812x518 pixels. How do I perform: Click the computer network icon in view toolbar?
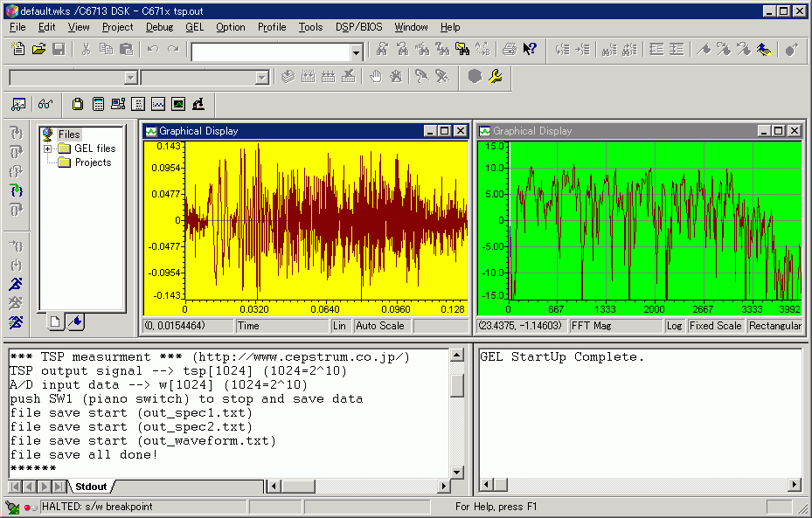tap(118, 105)
